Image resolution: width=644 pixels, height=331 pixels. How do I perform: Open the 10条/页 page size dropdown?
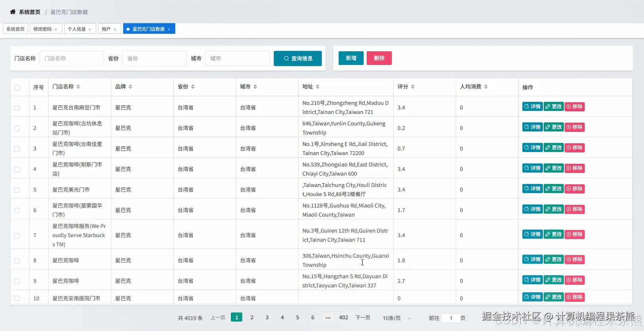(397, 318)
